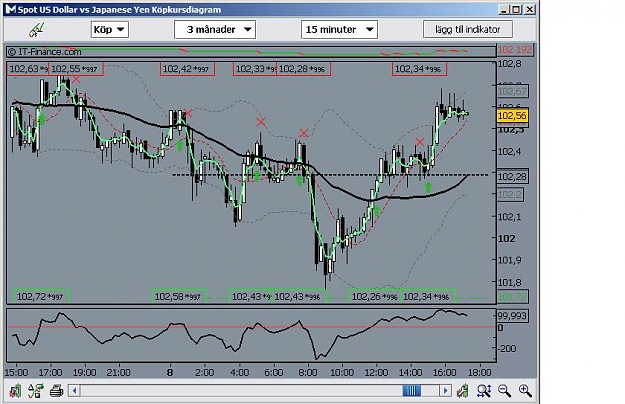The image size is (625, 404).
Task: Click the 102,28 *996 red label
Action: click(x=303, y=69)
